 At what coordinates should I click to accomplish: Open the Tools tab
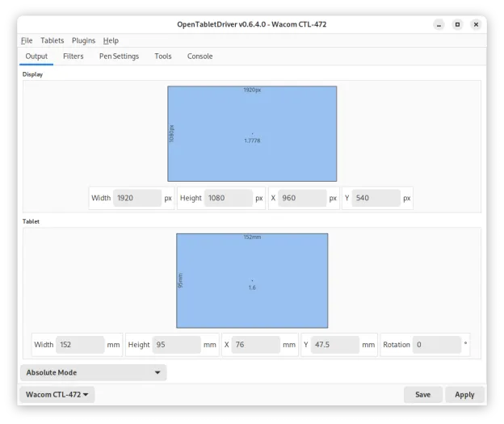tap(163, 57)
